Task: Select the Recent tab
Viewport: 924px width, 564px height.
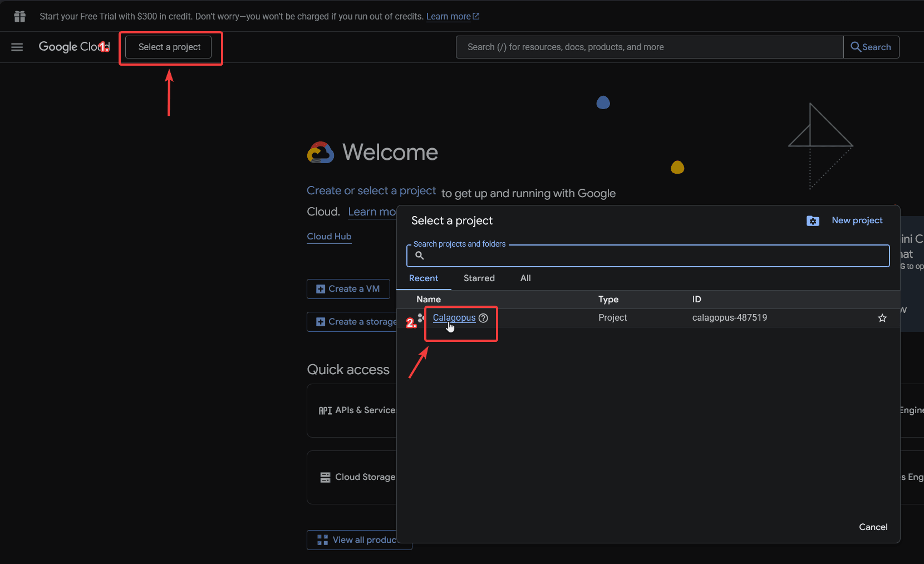Action: click(x=424, y=278)
